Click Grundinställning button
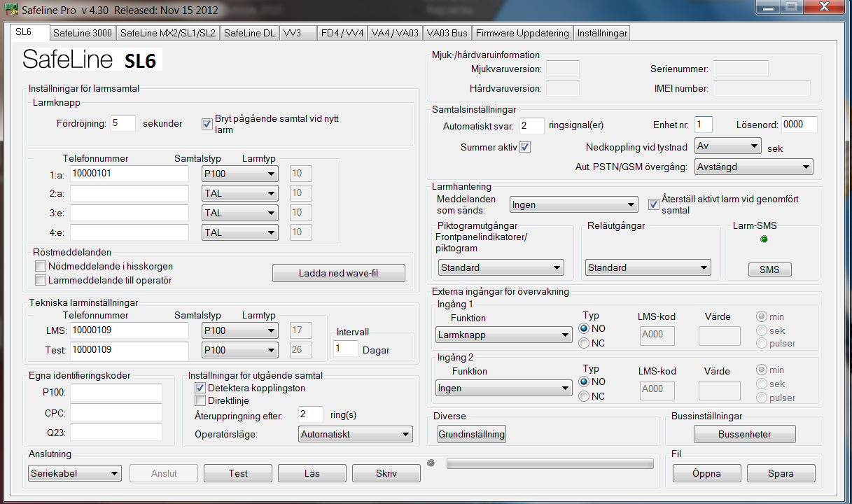Screen dimensions: 852x504 pyautogui.click(x=472, y=434)
